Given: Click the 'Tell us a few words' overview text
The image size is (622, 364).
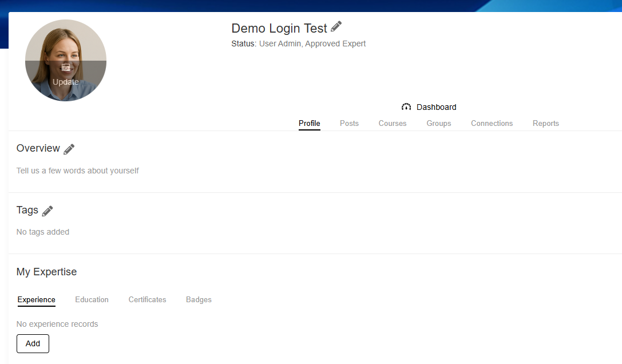Looking at the screenshot, I should [x=78, y=171].
